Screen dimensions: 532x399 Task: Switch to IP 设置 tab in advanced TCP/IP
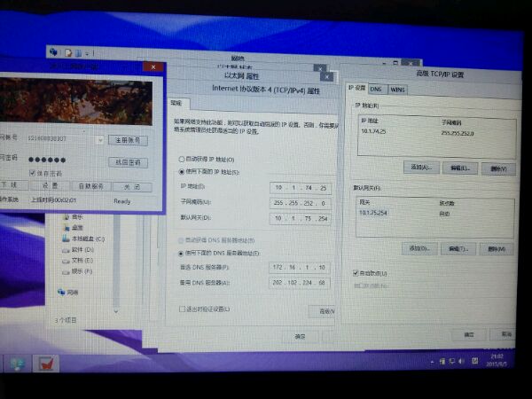click(x=357, y=88)
